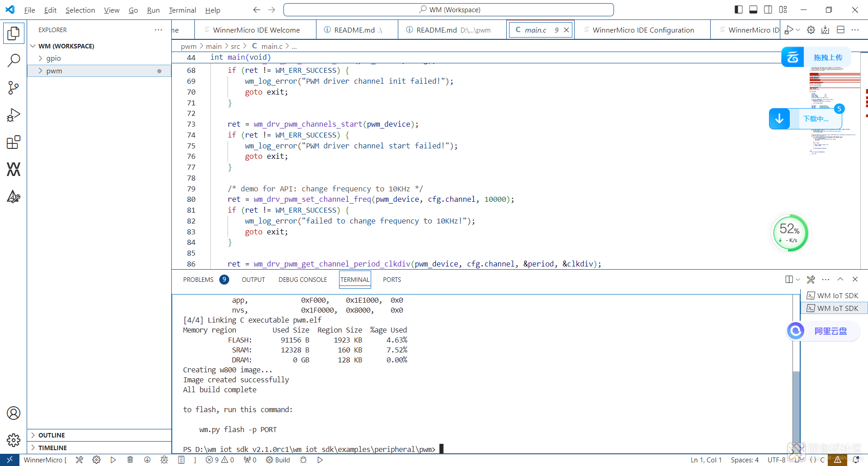
Task: Click the editor title configuration gear icon
Action: point(811,30)
